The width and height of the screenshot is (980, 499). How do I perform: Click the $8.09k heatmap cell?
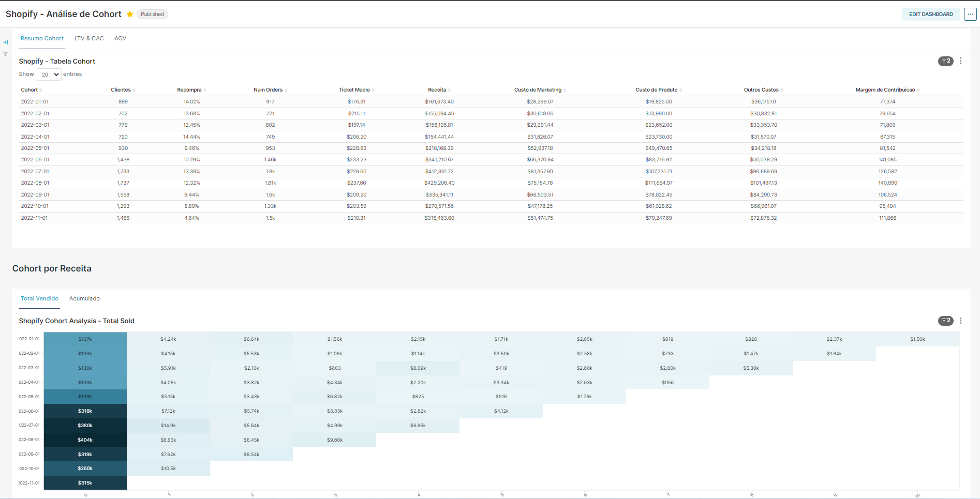(418, 368)
